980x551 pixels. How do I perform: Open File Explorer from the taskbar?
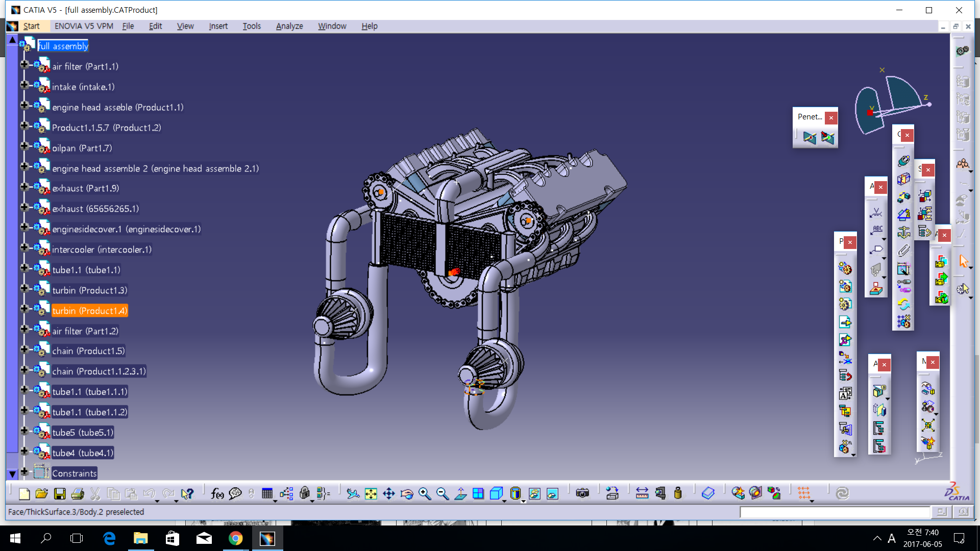(140, 538)
